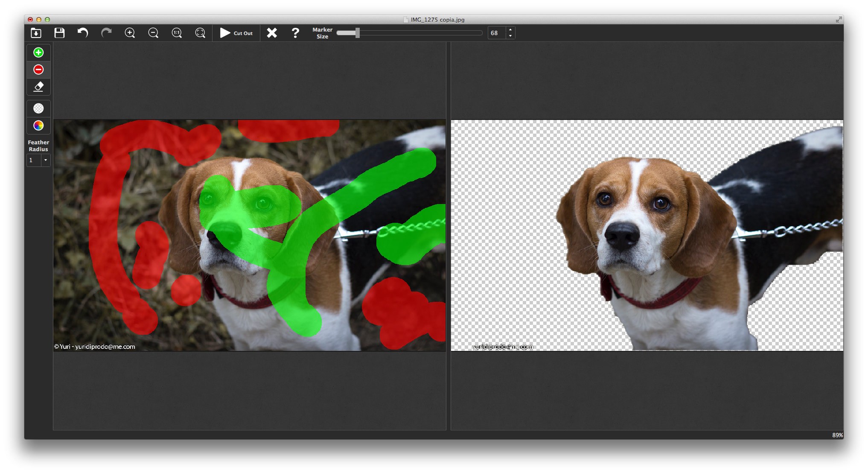Click the save floppy disk icon

point(59,33)
